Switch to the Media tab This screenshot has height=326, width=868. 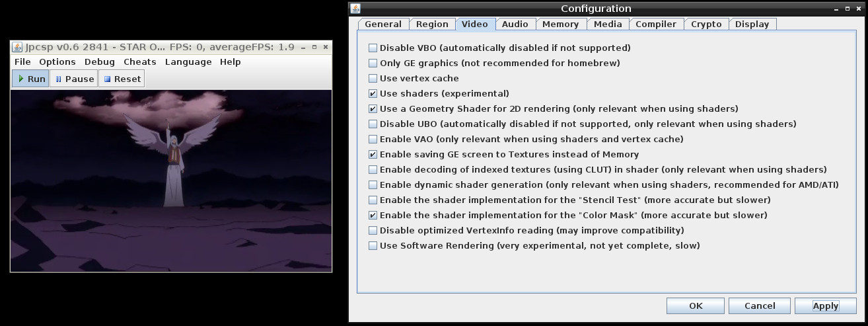608,24
